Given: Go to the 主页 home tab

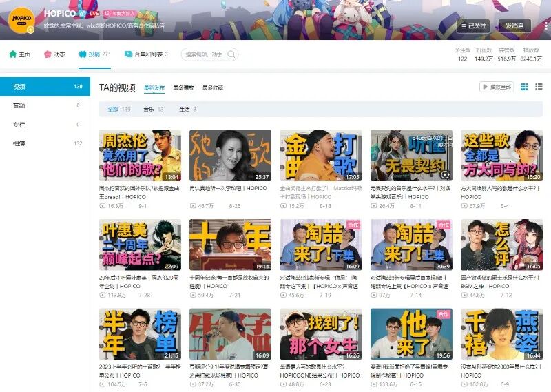Looking at the screenshot, I should [x=20, y=54].
